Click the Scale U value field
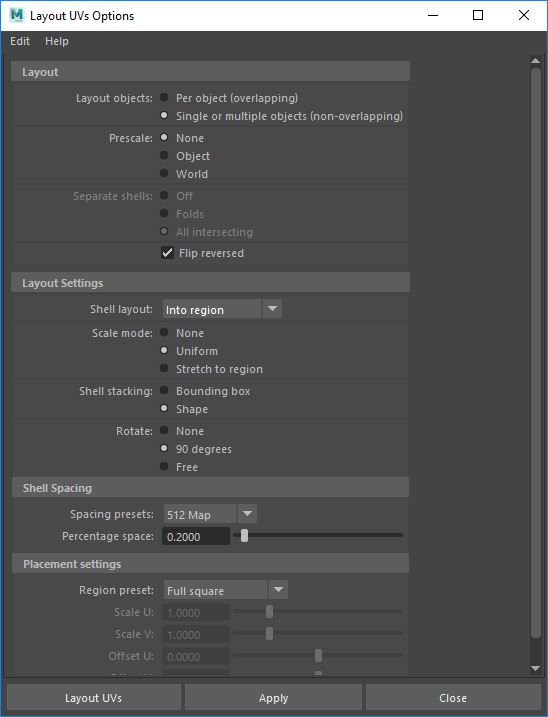Viewport: 548px width, 717px height. tap(196, 612)
